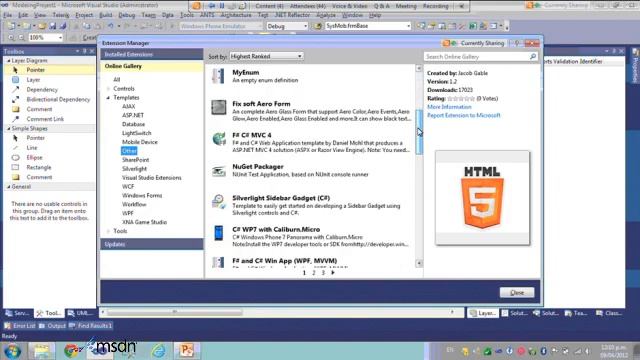Select the Pointer tool under Simple Shapes
The height and width of the screenshot is (360, 640).
(36, 138)
